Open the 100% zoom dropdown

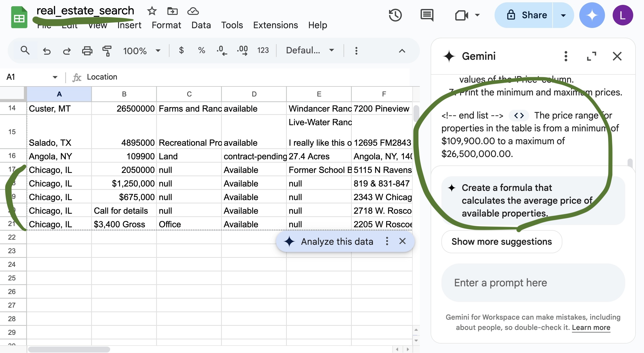(x=142, y=51)
